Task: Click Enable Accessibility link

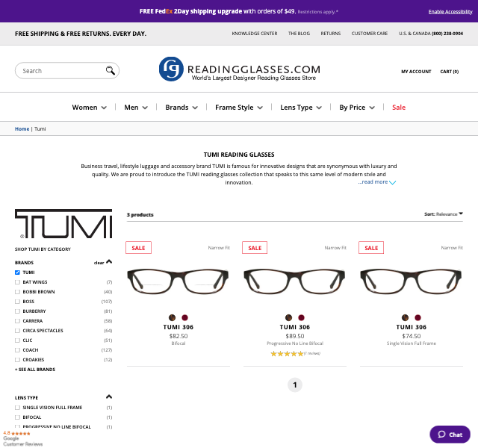Action: [x=450, y=12]
